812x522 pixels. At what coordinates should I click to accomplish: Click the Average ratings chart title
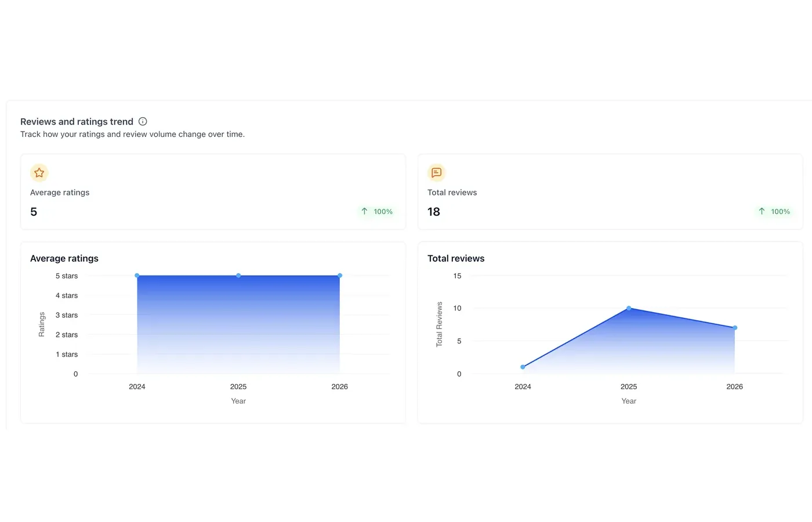coord(64,259)
